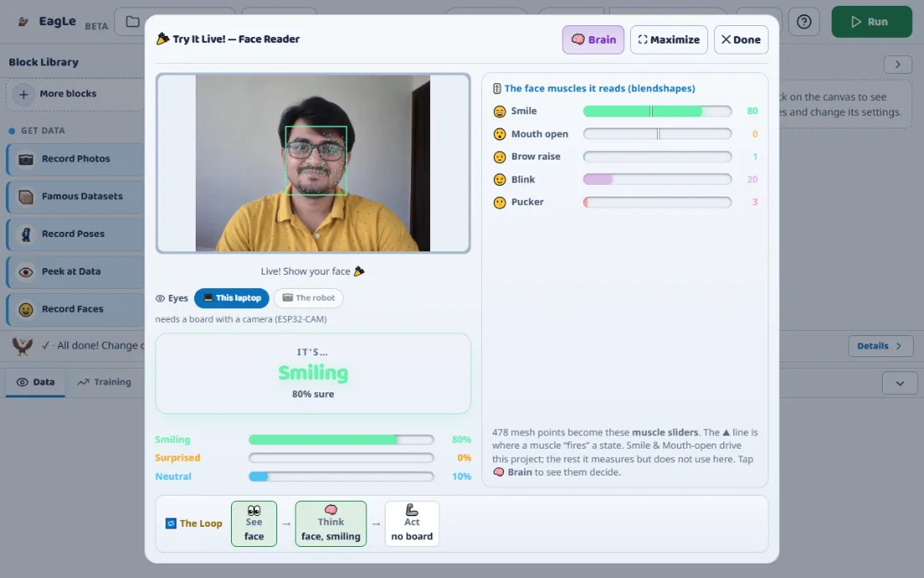Select The robot as the eyes source
The image size is (924, 578).
click(x=308, y=297)
